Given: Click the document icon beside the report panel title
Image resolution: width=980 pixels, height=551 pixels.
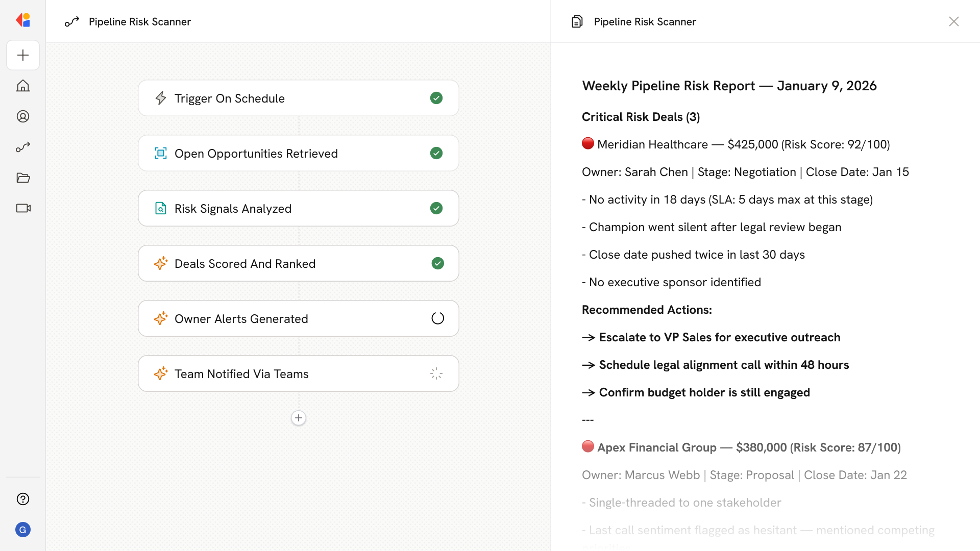Looking at the screenshot, I should [x=577, y=21].
